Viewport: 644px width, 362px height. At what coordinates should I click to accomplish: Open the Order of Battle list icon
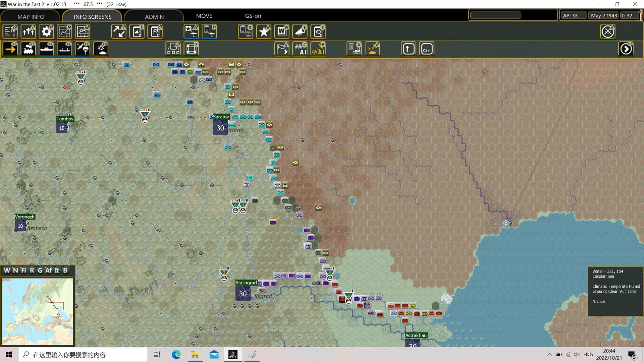pos(10,32)
